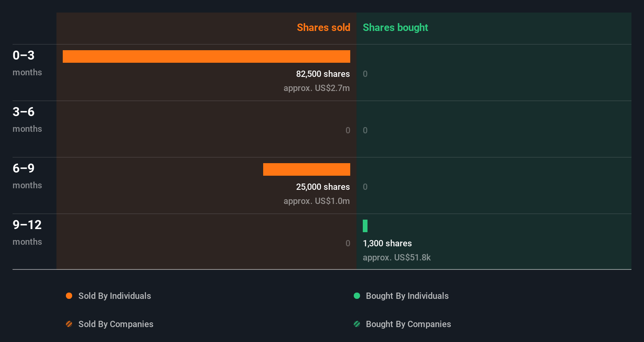Image resolution: width=644 pixels, height=342 pixels.
Task: Click the 1,300 shares value
Action: coord(387,243)
